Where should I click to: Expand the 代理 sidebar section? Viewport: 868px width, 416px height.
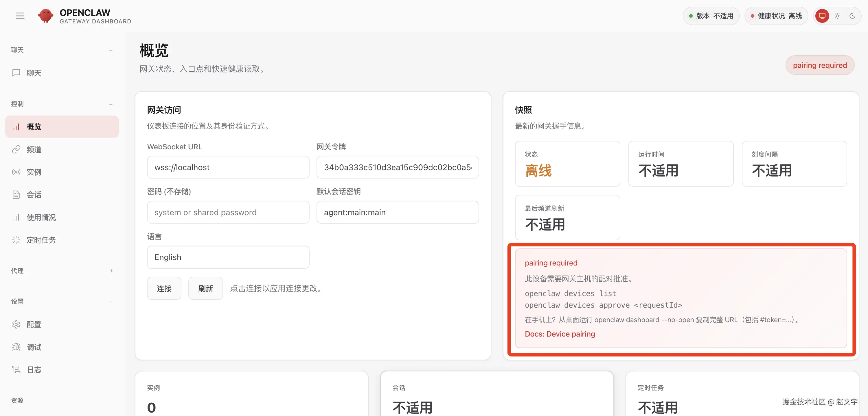[111, 271]
